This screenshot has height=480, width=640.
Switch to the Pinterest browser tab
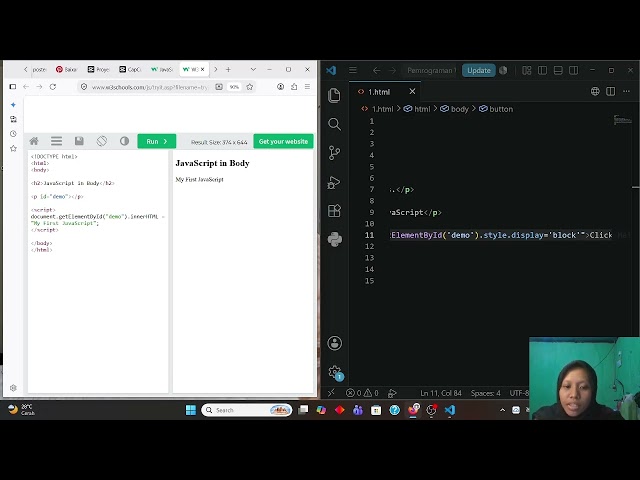coord(66,69)
